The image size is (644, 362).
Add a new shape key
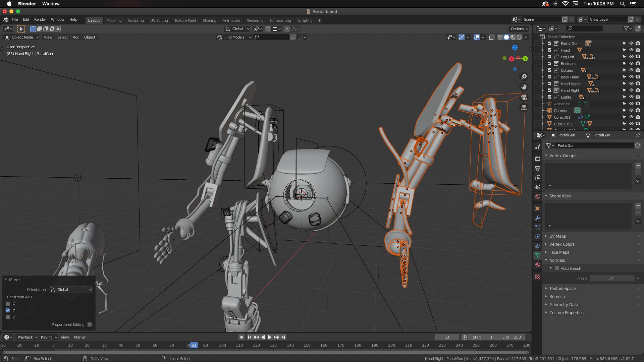click(638, 206)
